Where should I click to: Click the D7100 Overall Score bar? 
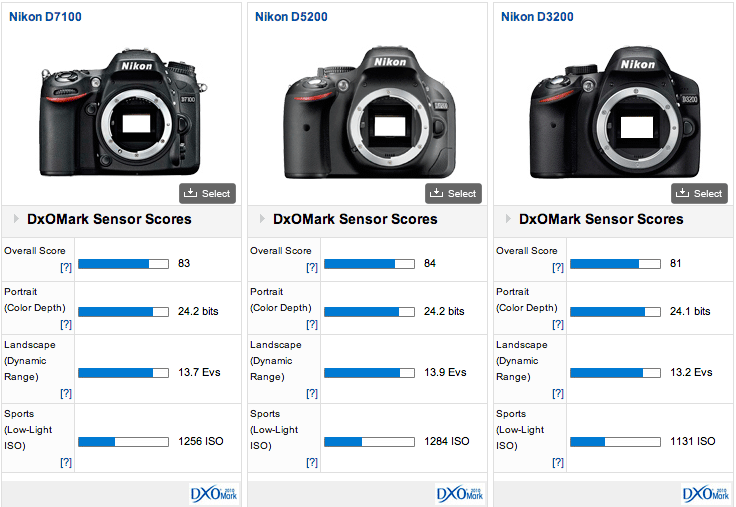click(x=123, y=264)
